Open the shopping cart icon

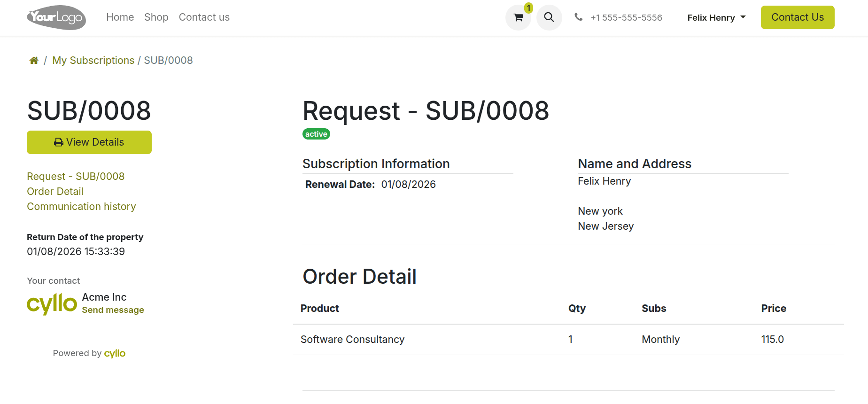(x=518, y=17)
